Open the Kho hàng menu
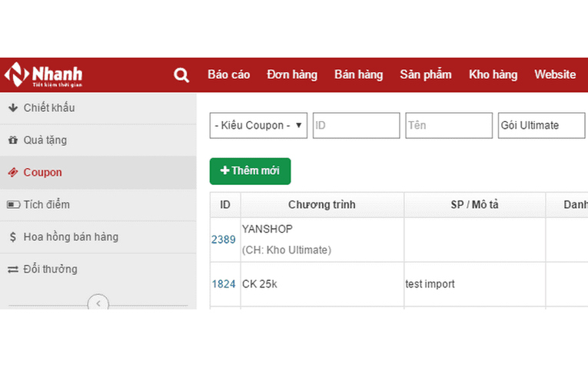This screenshot has height=367, width=588. (x=493, y=74)
